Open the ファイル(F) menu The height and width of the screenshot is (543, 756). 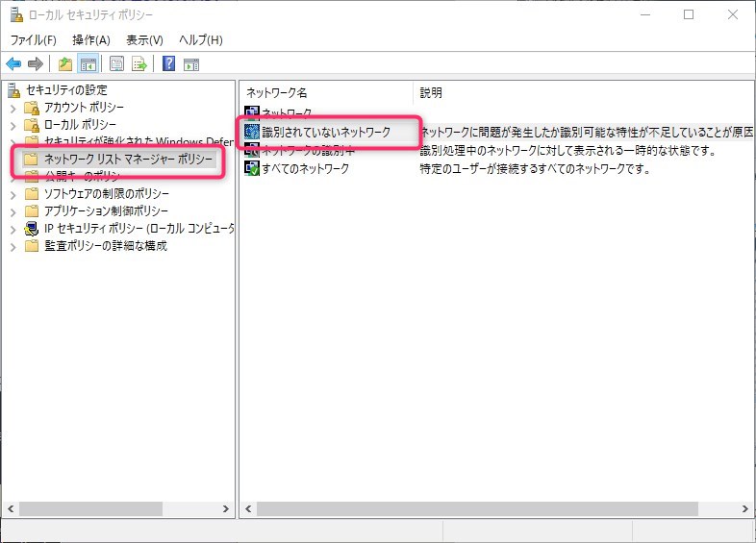click(34, 40)
